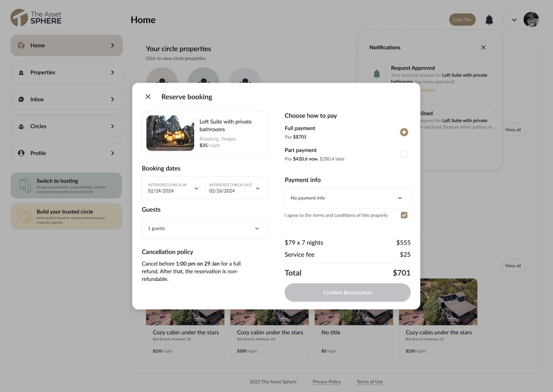Click the user profile avatar photo
The image size is (553, 392).
[531, 20]
